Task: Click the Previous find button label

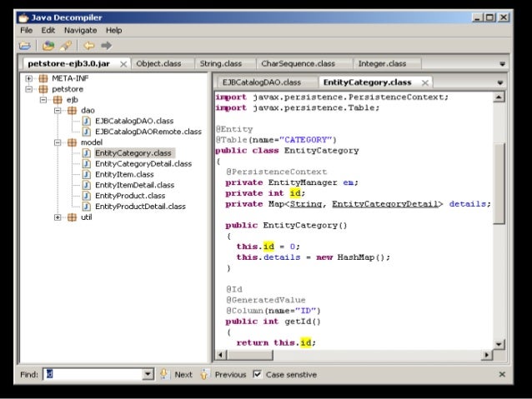Action: [230, 375]
